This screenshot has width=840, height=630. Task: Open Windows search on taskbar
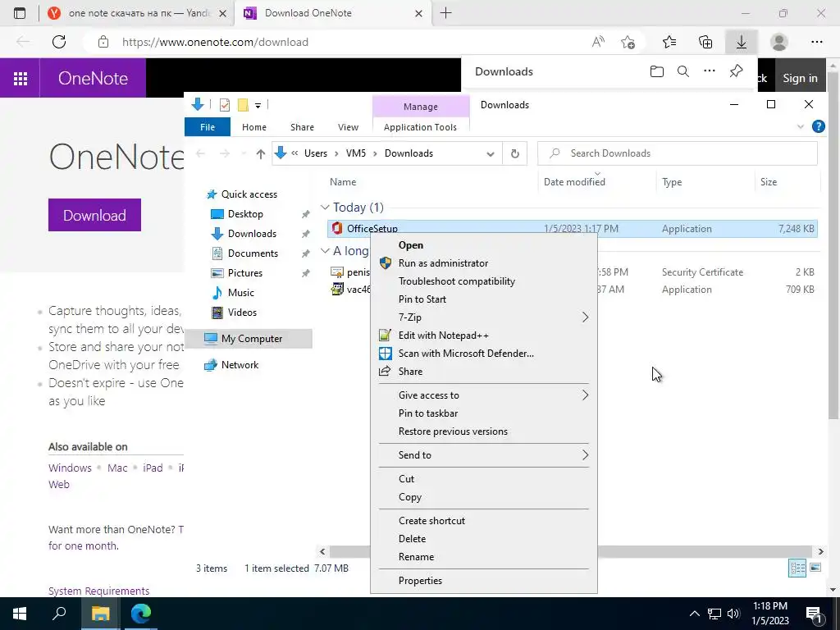59,614
